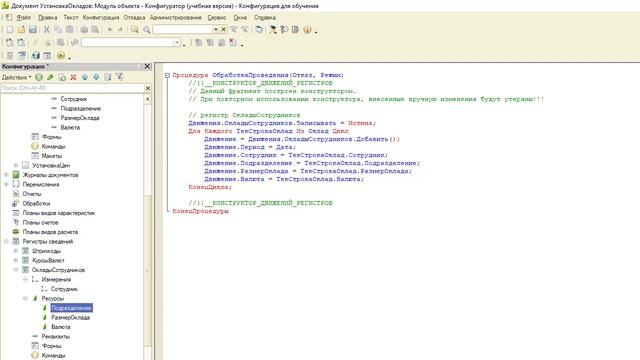Click the redo arrow icon
Screen dimensions: 640x360
pos(120,29)
